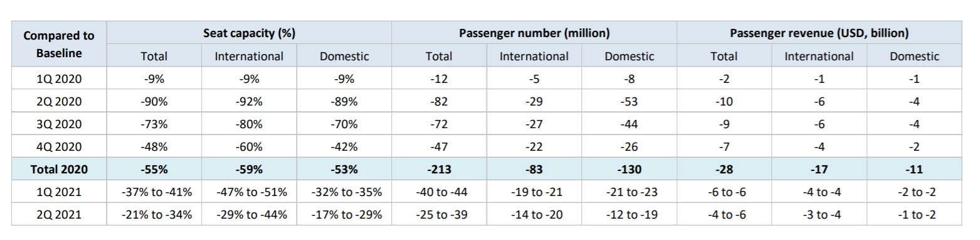The image size is (980, 240).
Task: Click the -28 total passenger revenue cell
Action: 724,169
